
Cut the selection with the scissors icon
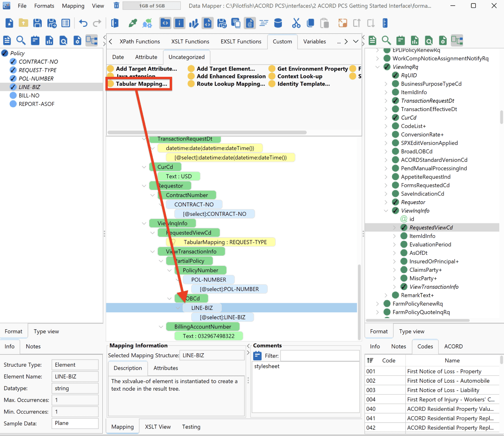296,23
